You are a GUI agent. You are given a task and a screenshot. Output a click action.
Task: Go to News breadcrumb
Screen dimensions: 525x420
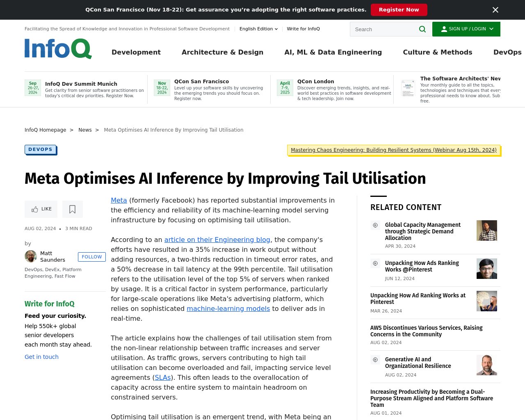85,130
